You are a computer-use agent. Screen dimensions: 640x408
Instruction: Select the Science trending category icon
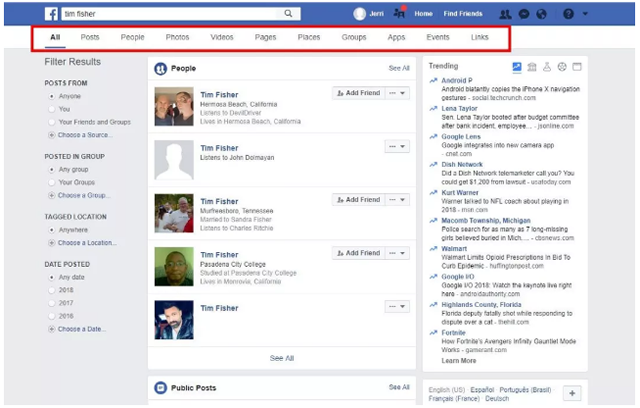(547, 67)
